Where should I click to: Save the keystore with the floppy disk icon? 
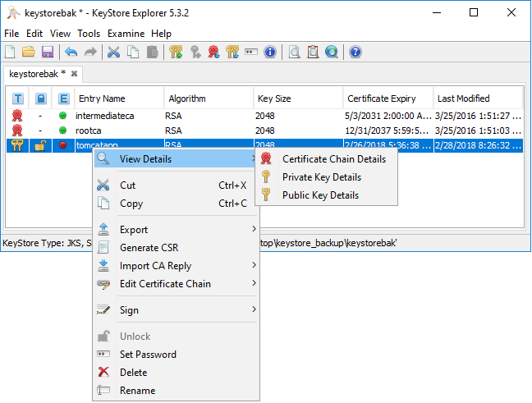[x=47, y=53]
